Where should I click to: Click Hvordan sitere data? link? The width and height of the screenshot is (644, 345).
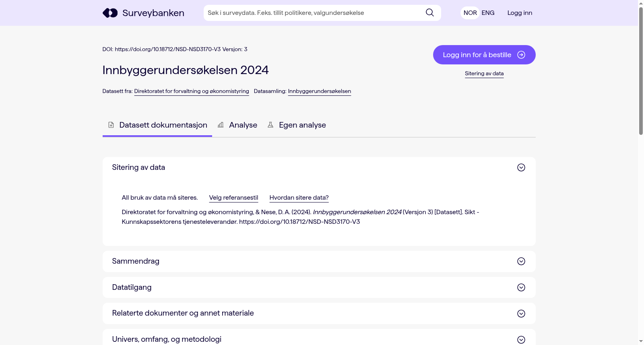tap(299, 198)
